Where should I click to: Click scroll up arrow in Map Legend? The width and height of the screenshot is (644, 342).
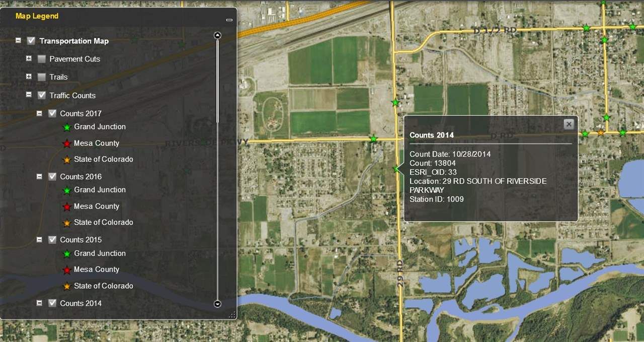pos(217,35)
